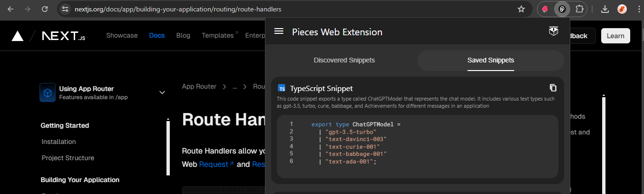Click the breadcrumb ellipsis
Screen dimensions: 644x194
pyautogui.click(x=234, y=86)
